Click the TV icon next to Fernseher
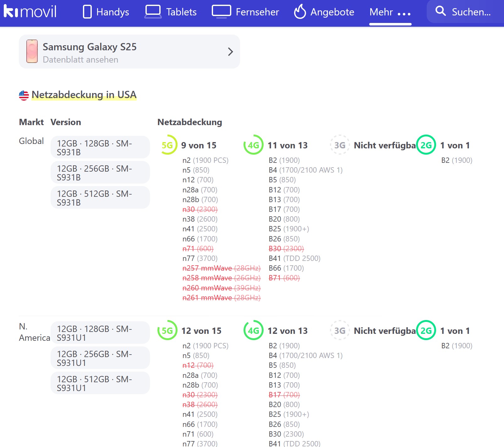 pyautogui.click(x=221, y=12)
